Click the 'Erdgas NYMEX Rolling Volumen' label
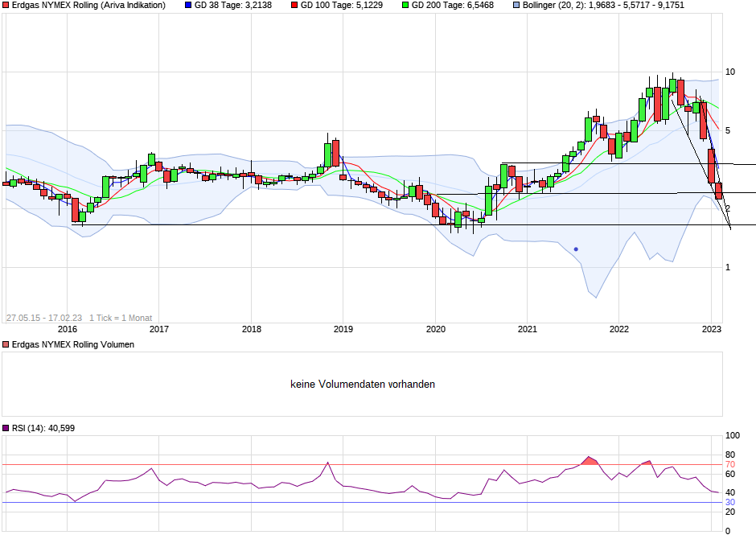Viewport: 756px width, 539px height. 73,344
